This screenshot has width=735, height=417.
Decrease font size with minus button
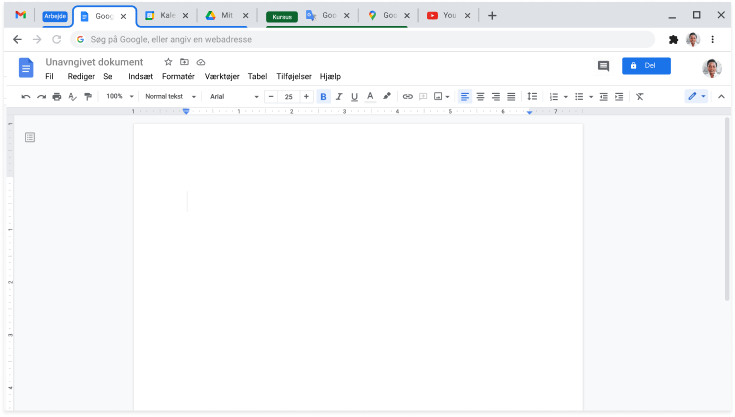271,97
